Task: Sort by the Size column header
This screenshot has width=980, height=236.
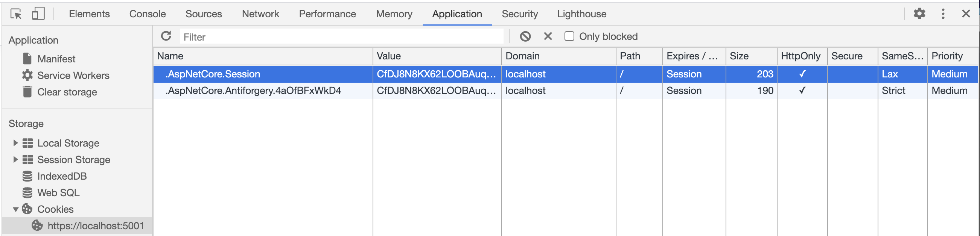Action: [x=751, y=56]
